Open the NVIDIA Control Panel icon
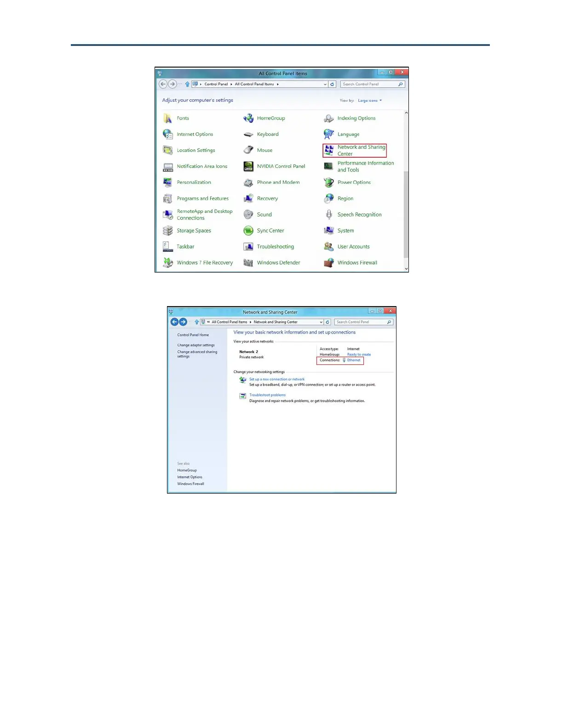 point(248,166)
